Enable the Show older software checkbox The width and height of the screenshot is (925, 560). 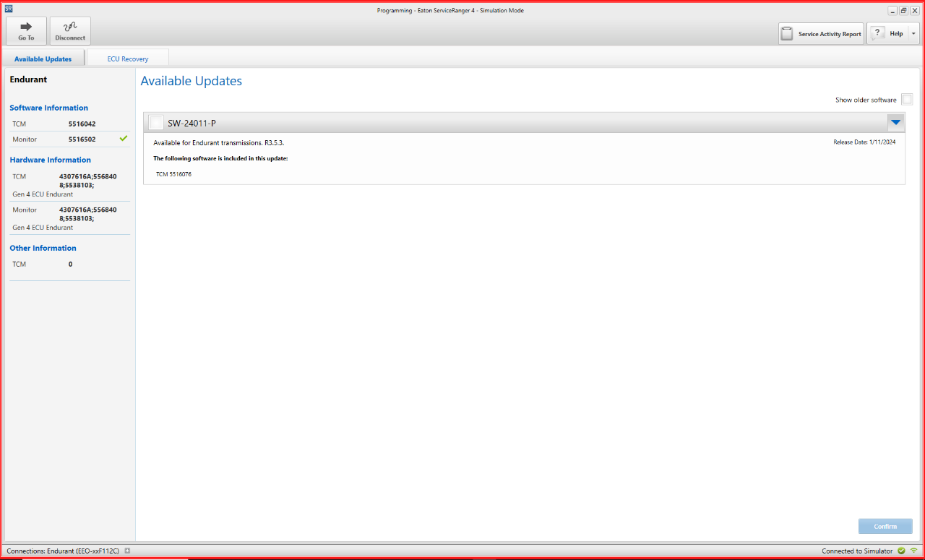pos(907,99)
